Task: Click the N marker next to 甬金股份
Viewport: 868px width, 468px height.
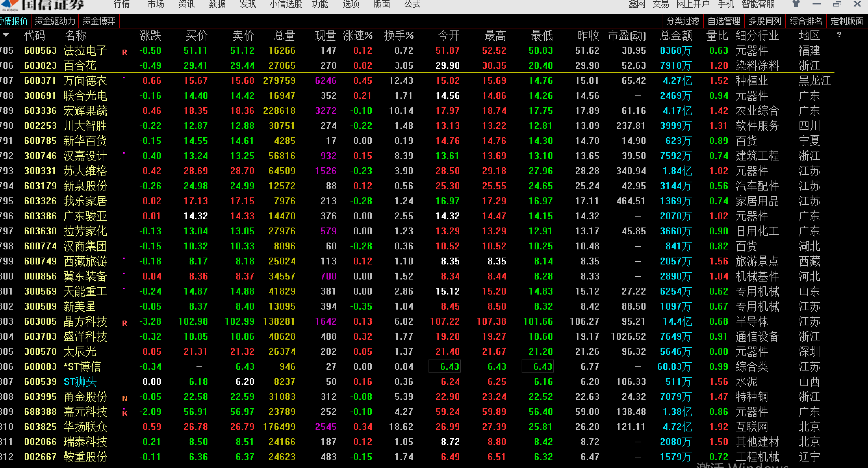Action: tap(125, 399)
